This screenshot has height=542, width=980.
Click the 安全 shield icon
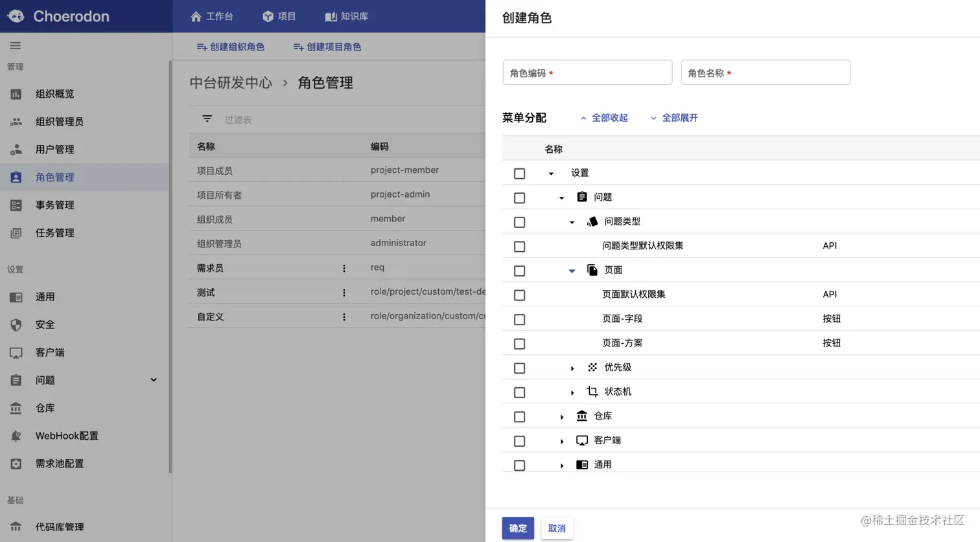16,325
